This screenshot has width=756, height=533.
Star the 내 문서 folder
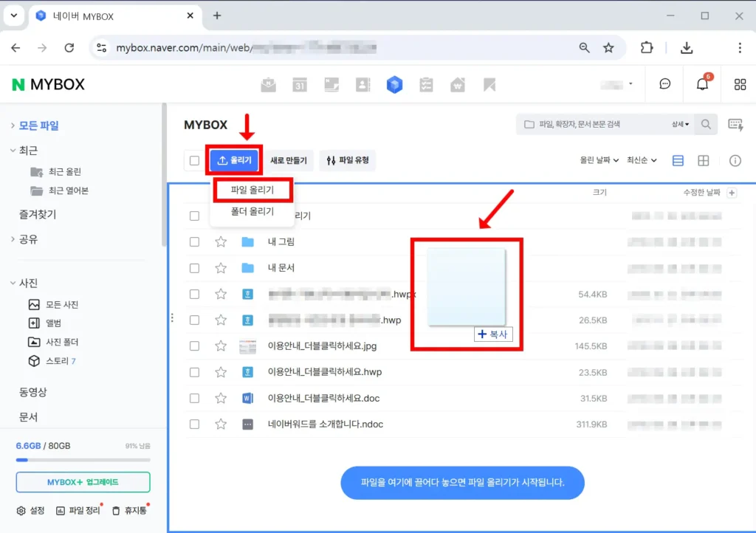221,267
